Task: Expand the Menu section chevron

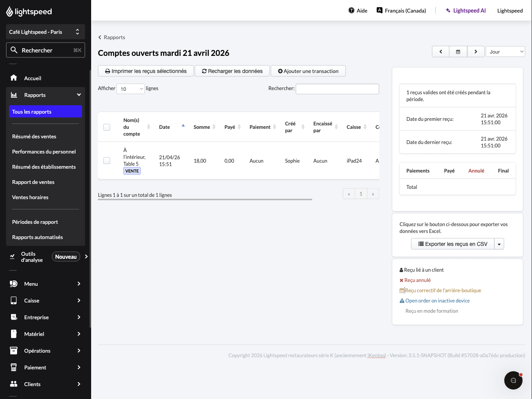Action: 79,283
